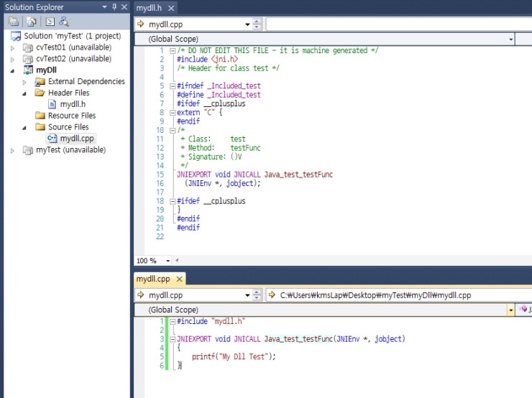Expand the myTest (unavailable) project
This screenshot has width=532, height=398.
12,151
